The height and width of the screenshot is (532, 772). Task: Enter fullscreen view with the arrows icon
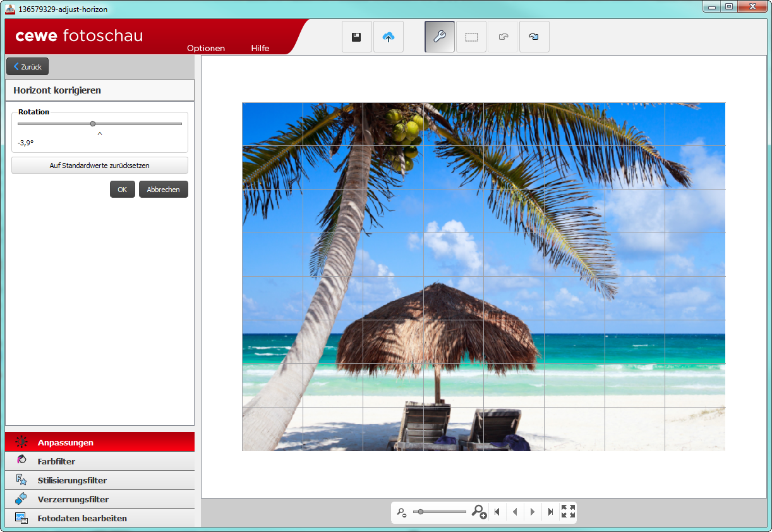click(x=568, y=512)
